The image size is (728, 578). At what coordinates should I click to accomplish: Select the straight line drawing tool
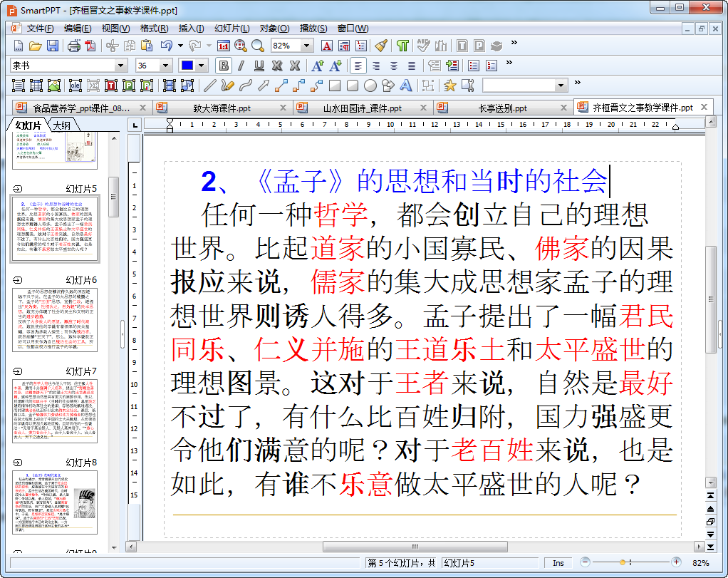[x=210, y=86]
